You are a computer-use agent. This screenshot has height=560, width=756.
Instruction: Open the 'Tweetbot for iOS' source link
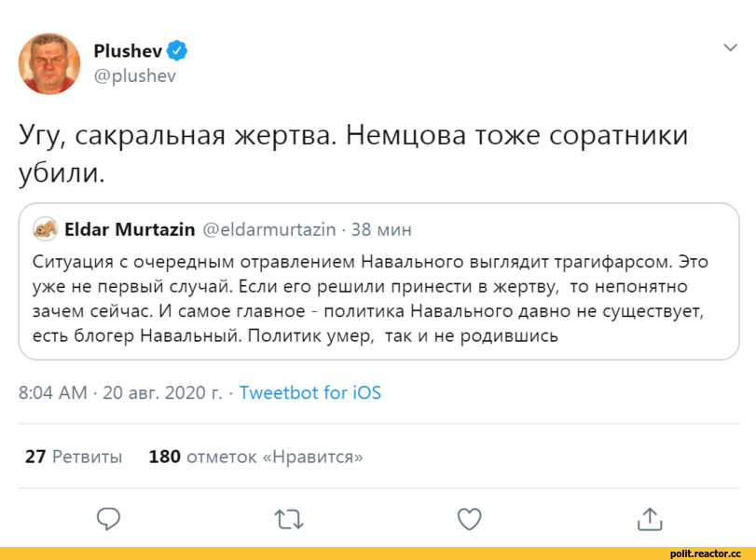(x=310, y=392)
